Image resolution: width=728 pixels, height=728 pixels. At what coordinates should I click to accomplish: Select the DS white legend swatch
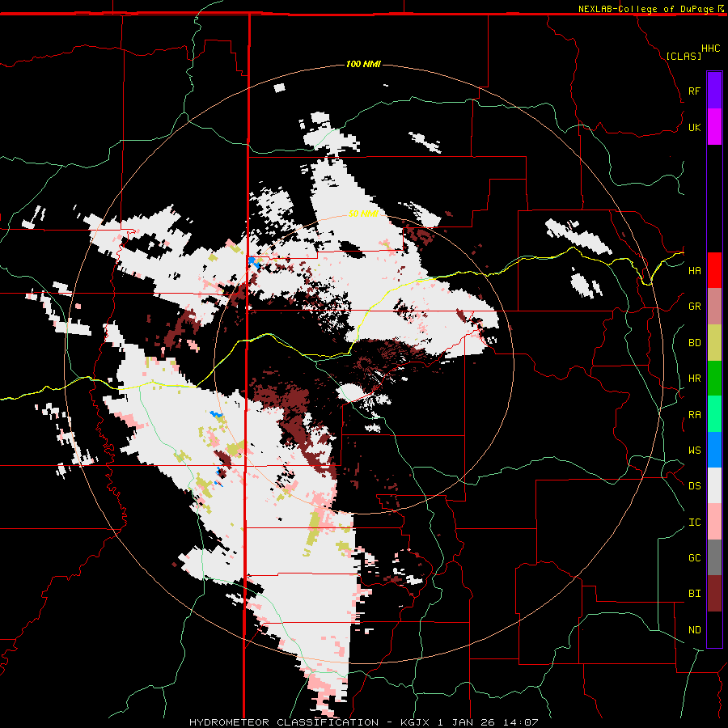(714, 485)
